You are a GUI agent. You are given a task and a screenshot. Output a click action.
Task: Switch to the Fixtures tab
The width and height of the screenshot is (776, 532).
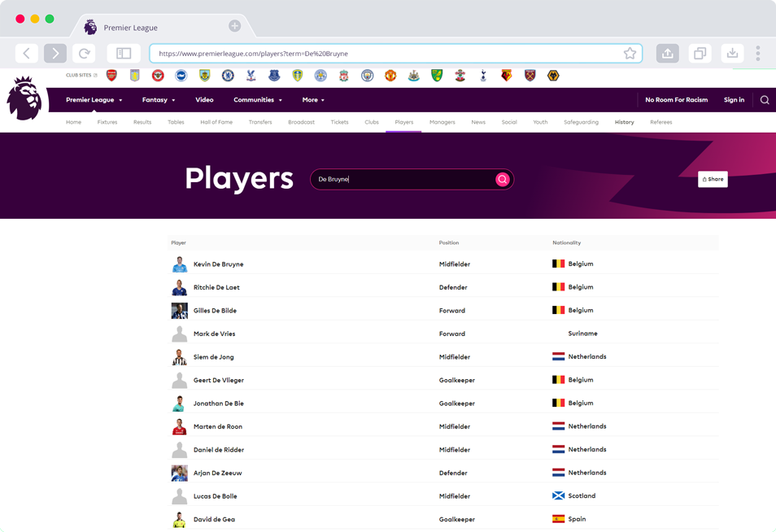tap(107, 122)
